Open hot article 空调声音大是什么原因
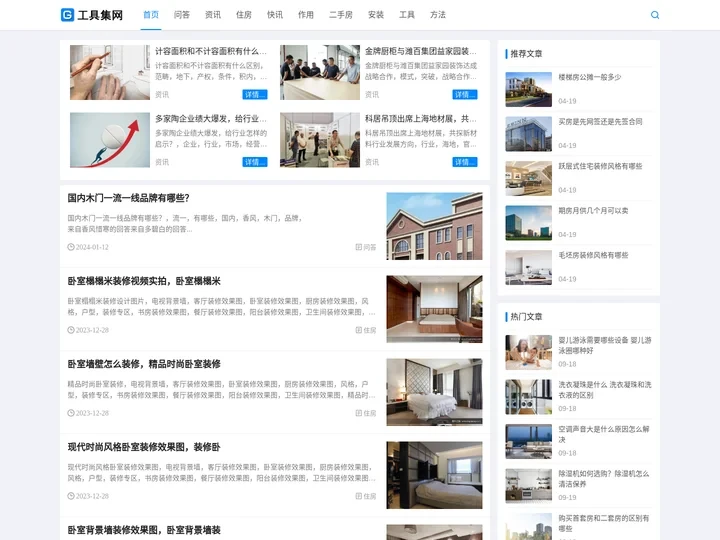 coord(604,434)
